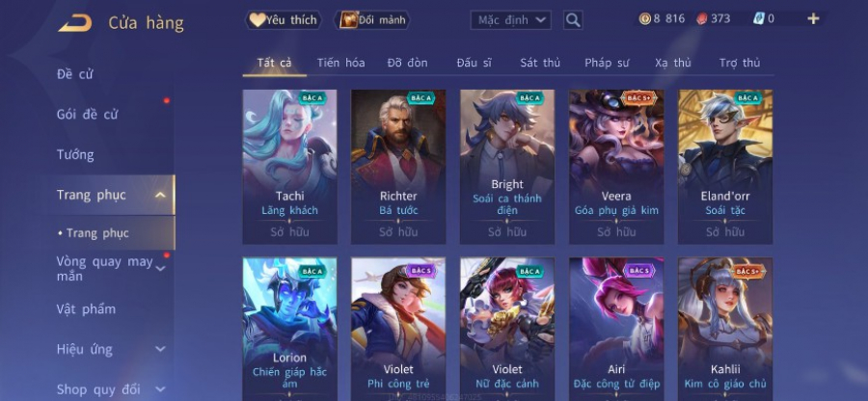Open Gói đề cử in the sidebar
Image resolution: width=868 pixels, height=401 pixels.
click(87, 115)
